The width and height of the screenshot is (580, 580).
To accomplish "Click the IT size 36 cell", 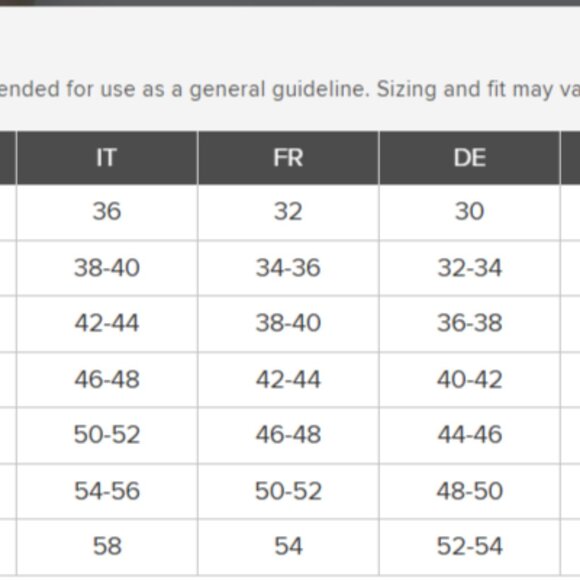I will [x=107, y=212].
